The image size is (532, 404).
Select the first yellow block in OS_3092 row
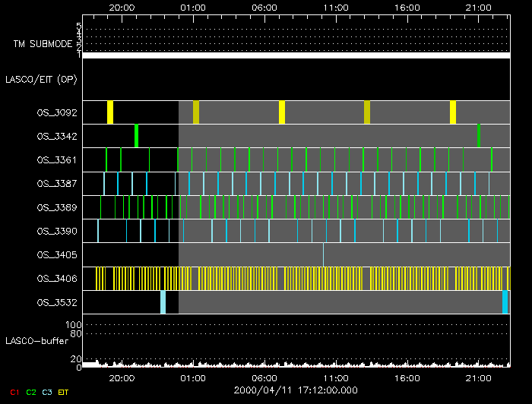(x=110, y=112)
